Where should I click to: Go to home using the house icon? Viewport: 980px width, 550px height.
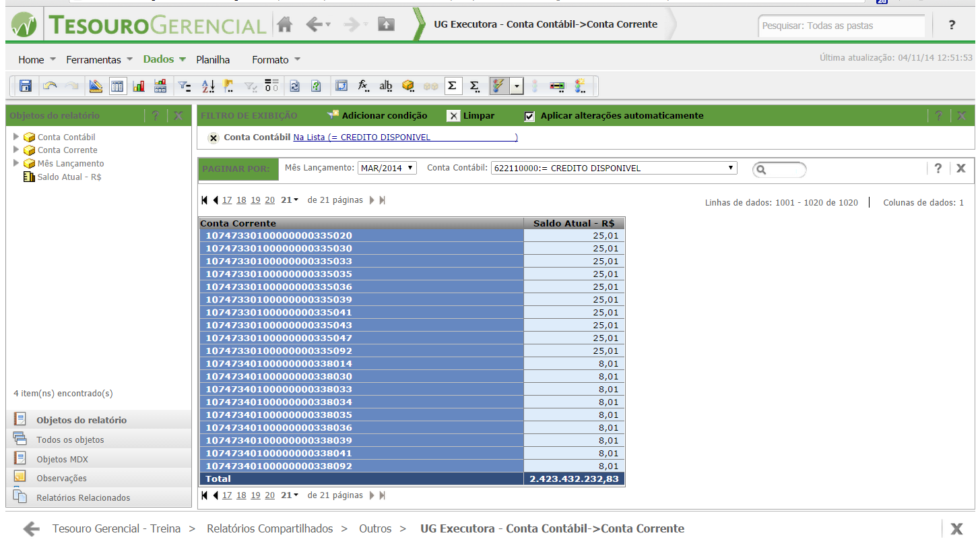click(x=285, y=25)
